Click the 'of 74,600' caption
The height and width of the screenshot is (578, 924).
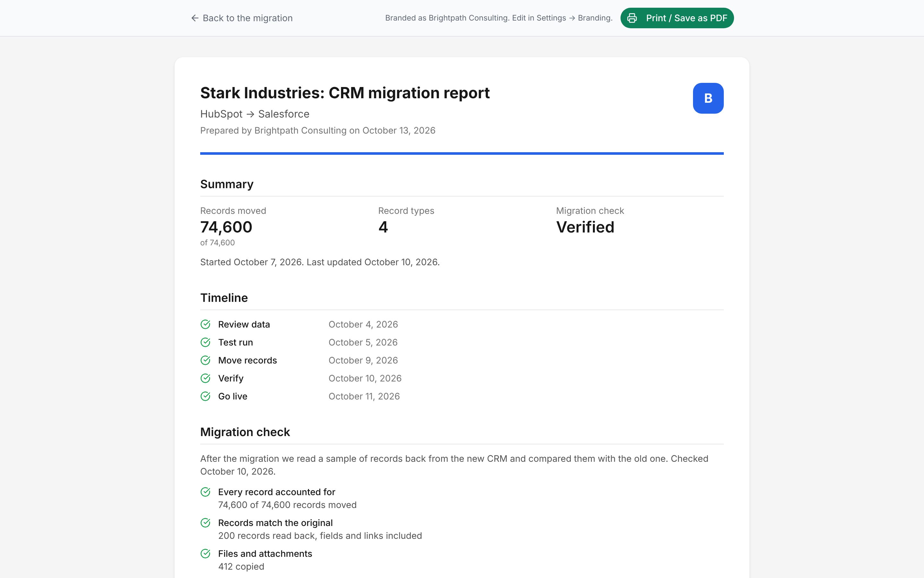217,243
